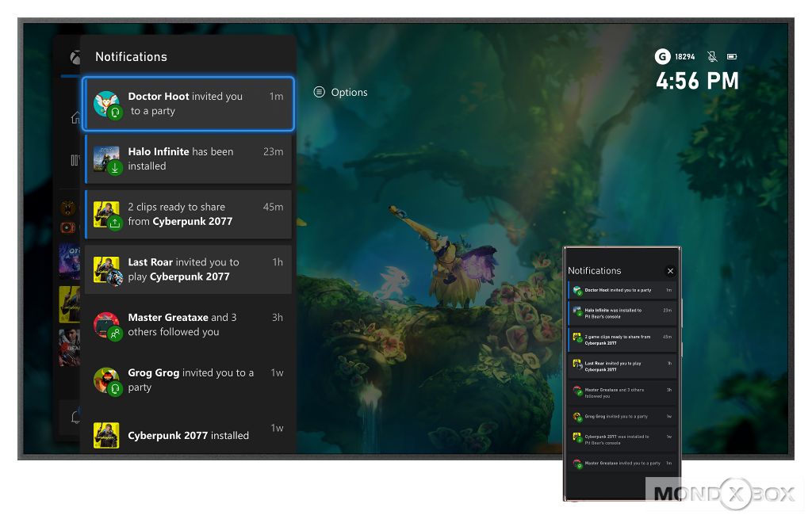The width and height of the screenshot is (812, 519).
Task: Click Grog Grog's avatar picture
Action: [105, 379]
